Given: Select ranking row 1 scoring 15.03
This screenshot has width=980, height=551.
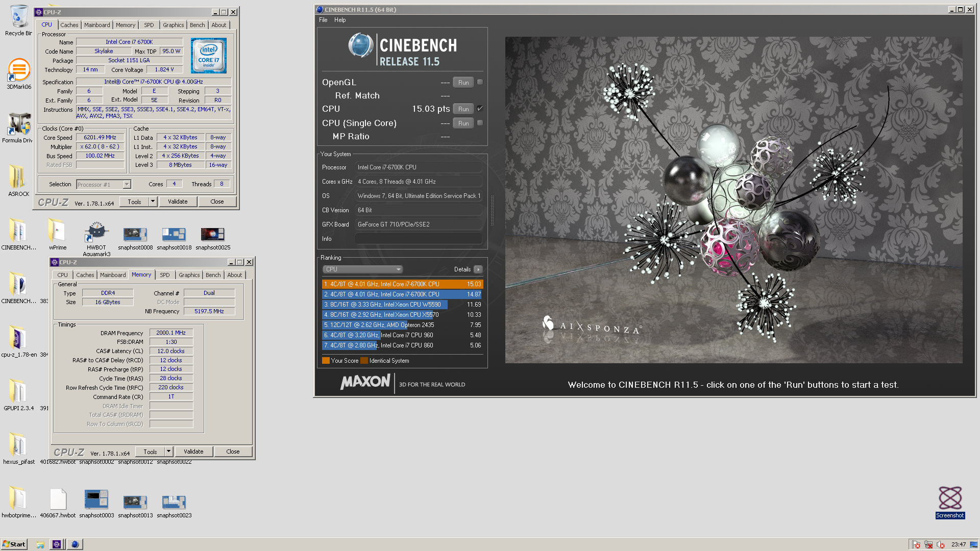Looking at the screenshot, I should click(402, 284).
